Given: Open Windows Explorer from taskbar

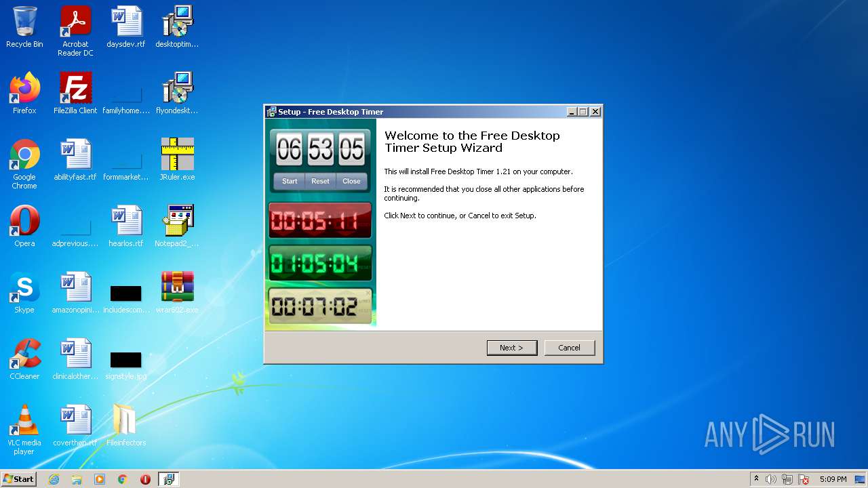Looking at the screenshot, I should click(x=77, y=479).
